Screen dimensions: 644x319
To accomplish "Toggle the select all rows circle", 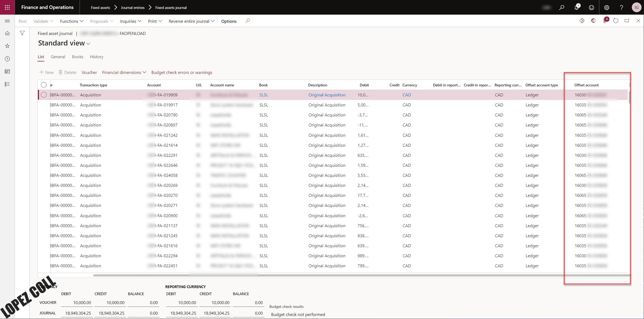I will (44, 85).
